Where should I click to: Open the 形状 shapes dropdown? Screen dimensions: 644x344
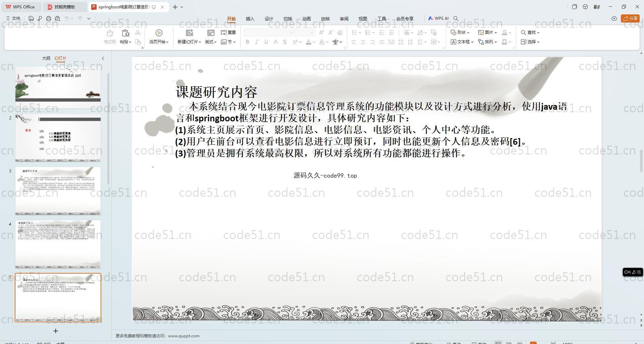[x=460, y=33]
